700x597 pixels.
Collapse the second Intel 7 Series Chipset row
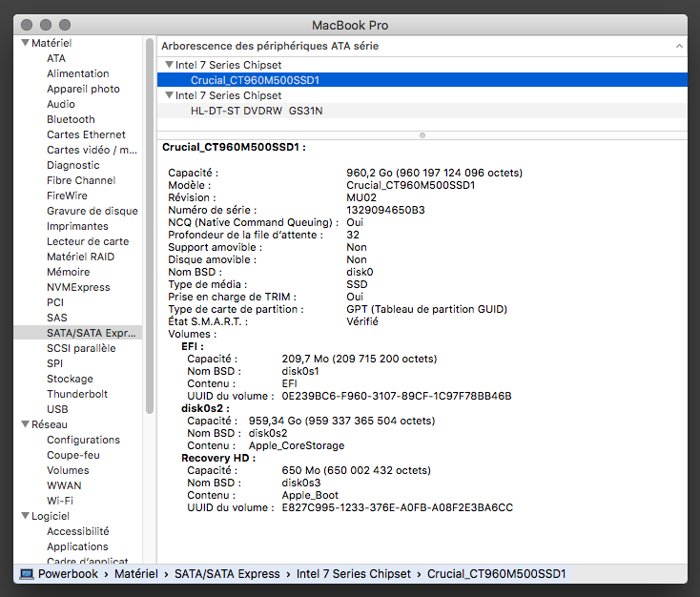coord(169,95)
